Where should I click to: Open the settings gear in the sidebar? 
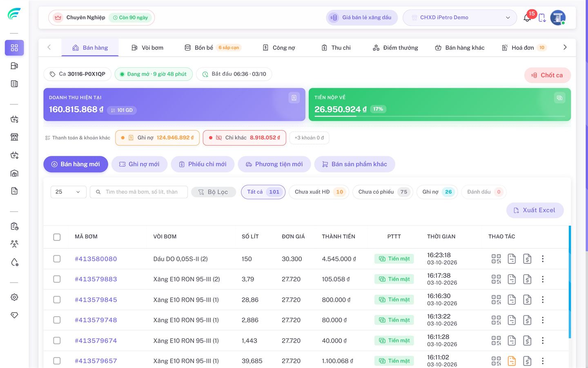pos(14,297)
